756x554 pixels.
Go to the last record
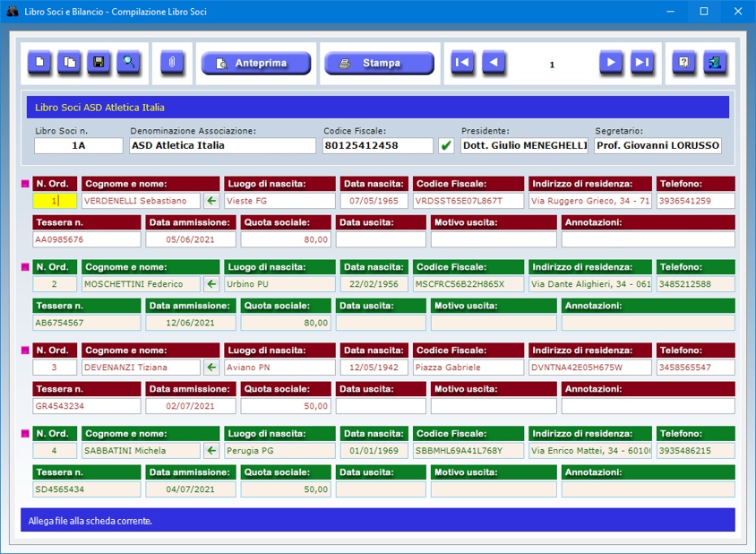642,63
